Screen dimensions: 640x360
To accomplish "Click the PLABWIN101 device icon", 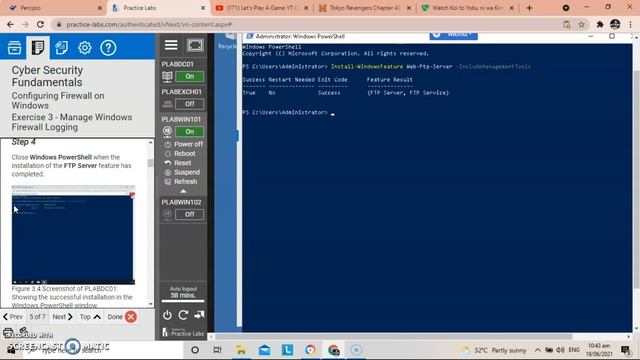I will 167,131.
